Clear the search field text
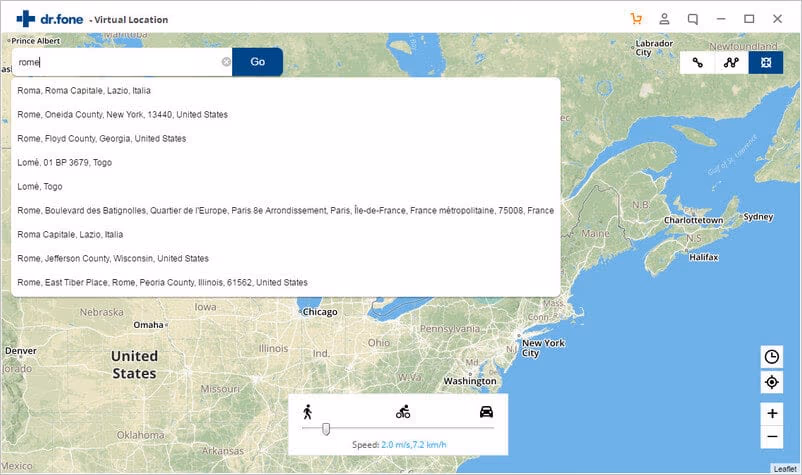Image resolution: width=802 pixels, height=475 pixels. click(x=226, y=62)
